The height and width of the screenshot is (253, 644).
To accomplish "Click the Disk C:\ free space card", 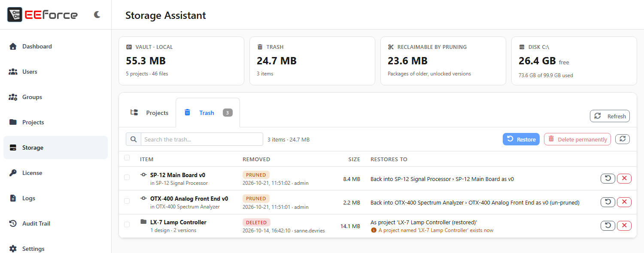I will click(x=574, y=61).
